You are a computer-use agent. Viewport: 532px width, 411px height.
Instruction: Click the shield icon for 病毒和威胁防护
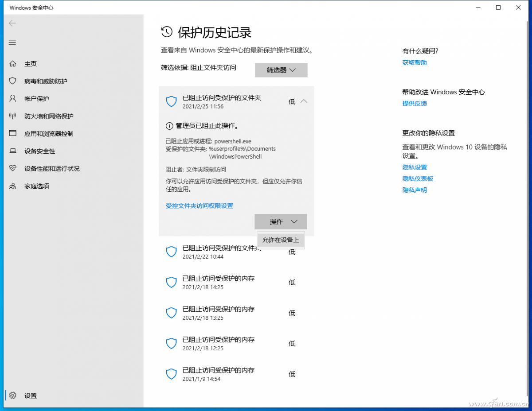[13, 81]
